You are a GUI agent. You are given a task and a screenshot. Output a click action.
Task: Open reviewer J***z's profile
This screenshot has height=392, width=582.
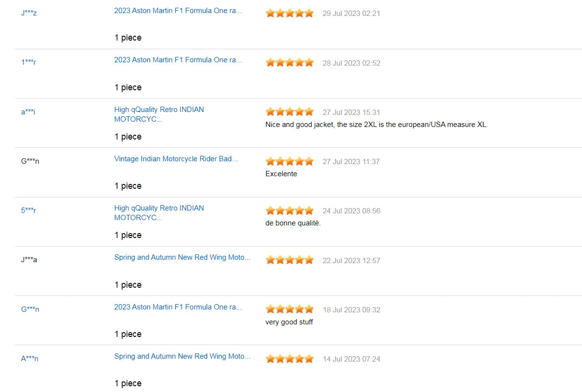(29, 13)
